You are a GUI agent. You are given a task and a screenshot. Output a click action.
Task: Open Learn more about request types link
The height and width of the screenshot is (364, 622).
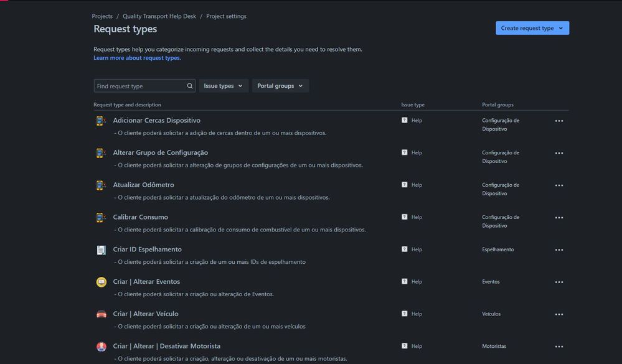(137, 58)
